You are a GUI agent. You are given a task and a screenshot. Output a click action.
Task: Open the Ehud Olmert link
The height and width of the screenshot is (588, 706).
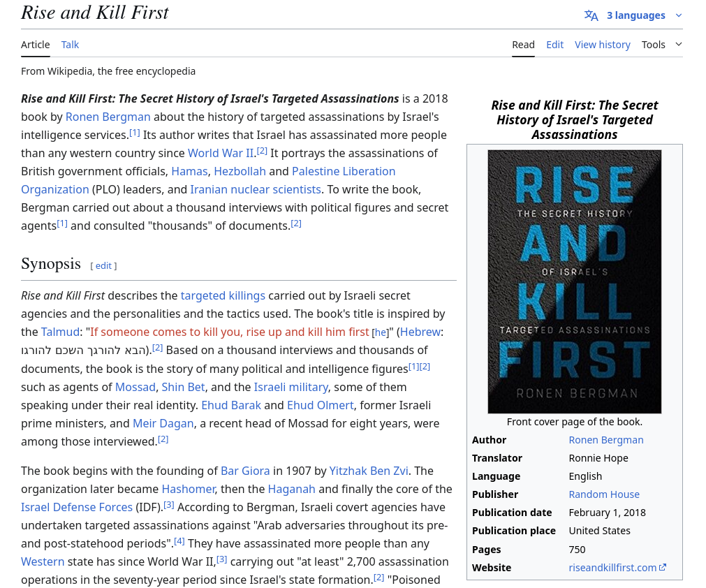320,405
